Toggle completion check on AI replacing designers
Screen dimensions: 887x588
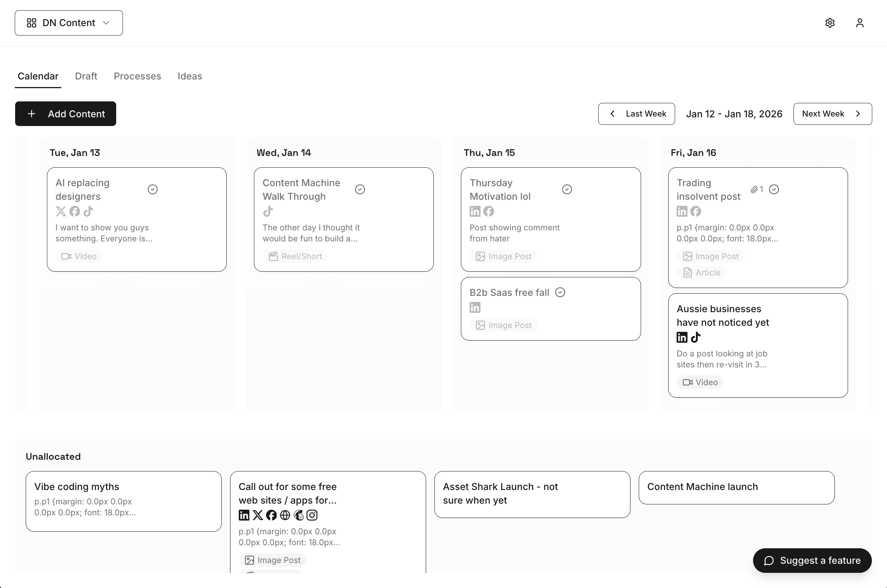point(153,189)
